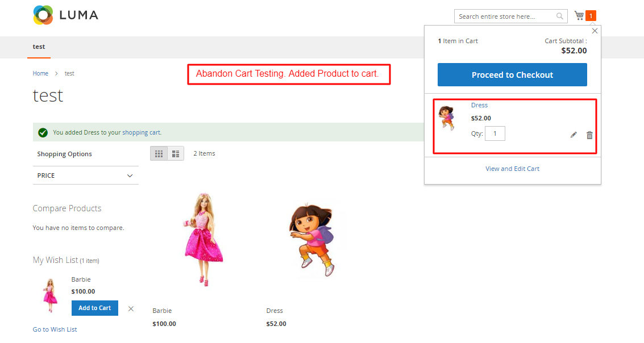The image size is (644, 343).
Task: Click Proceed to Checkout button
Action: (512, 74)
